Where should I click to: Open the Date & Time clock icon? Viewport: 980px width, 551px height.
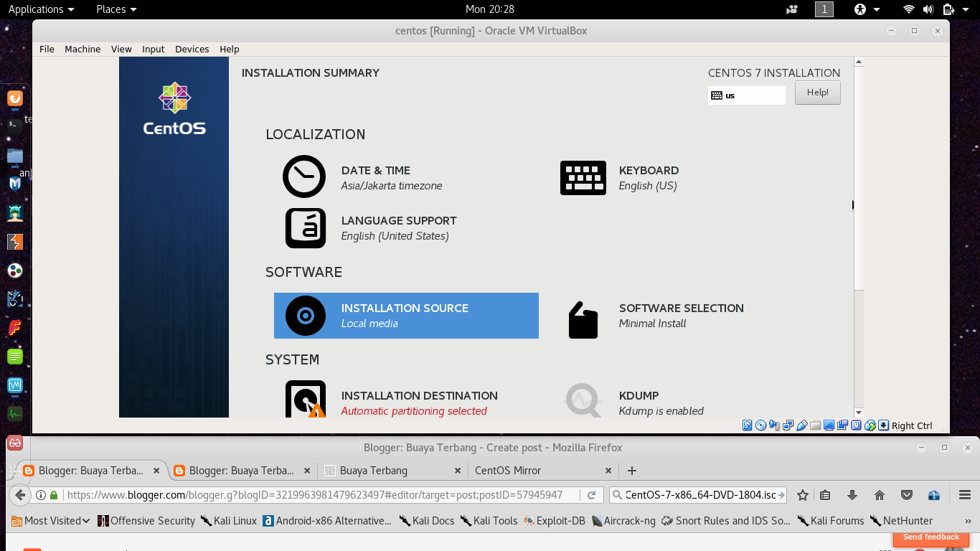click(304, 176)
